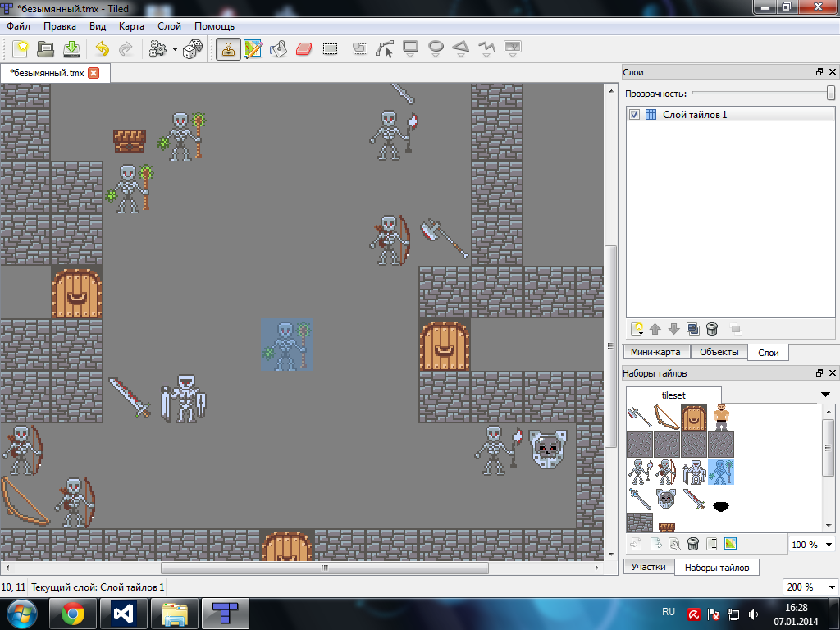The width and height of the screenshot is (840, 630).
Task: Switch to the Наборы тайлов tab
Action: [717, 568]
